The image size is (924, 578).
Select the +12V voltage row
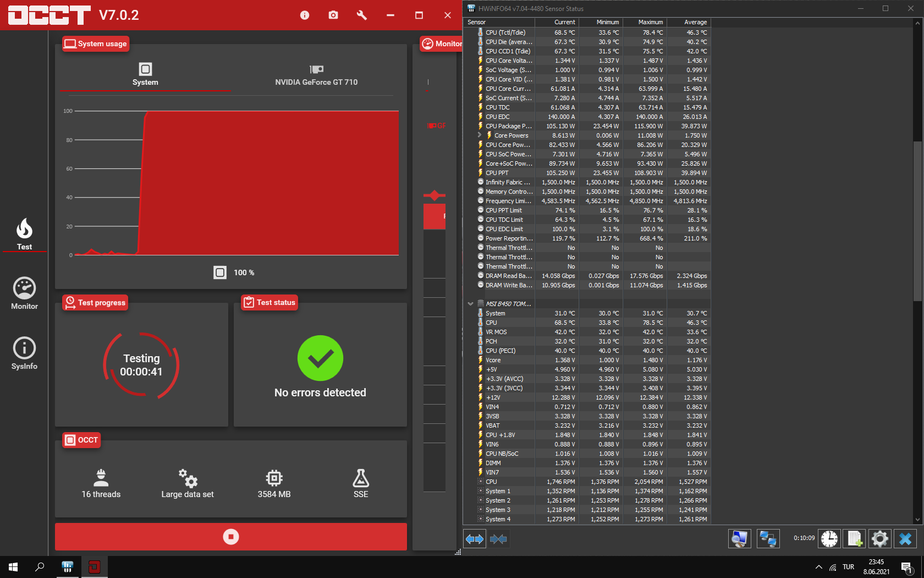click(x=587, y=397)
